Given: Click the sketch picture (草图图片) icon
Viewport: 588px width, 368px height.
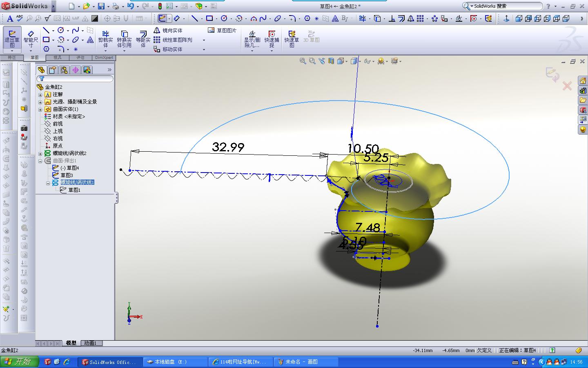Looking at the screenshot, I should 211,30.
